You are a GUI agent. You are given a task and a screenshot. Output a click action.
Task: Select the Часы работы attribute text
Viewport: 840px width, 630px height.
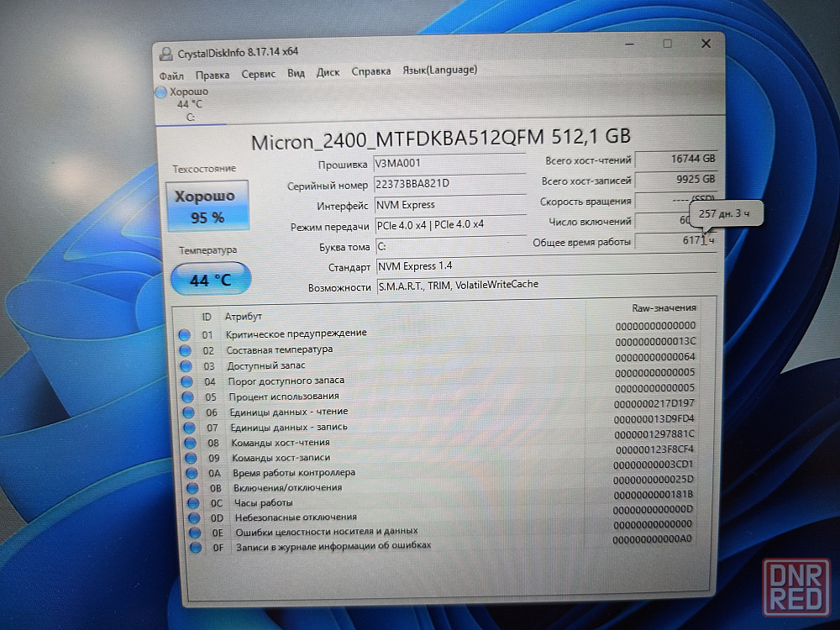pyautogui.click(x=264, y=502)
